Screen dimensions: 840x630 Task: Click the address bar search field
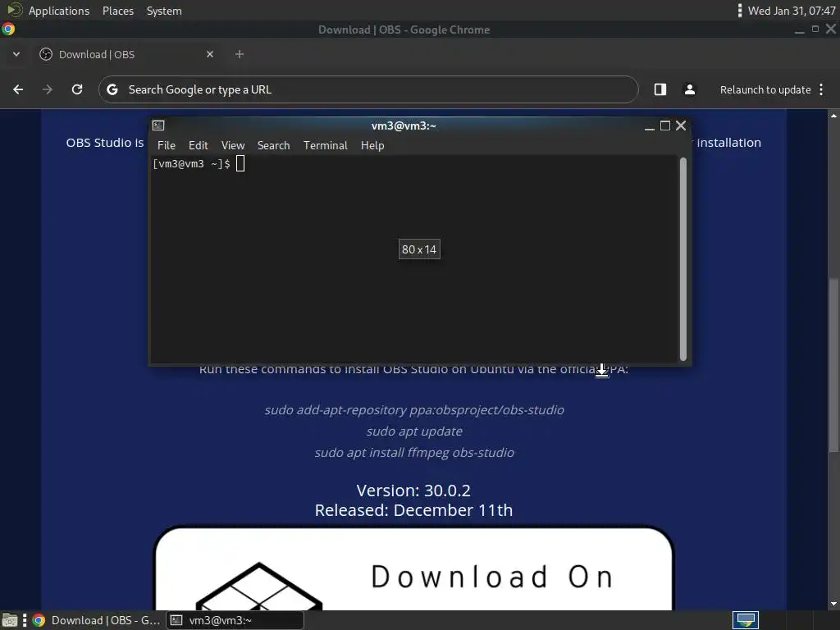(368, 89)
